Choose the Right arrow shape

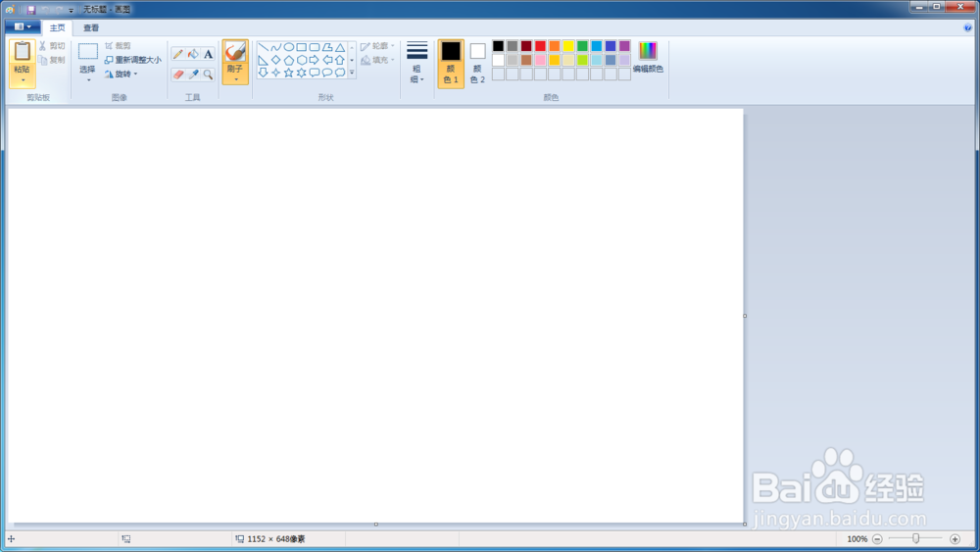tap(315, 60)
